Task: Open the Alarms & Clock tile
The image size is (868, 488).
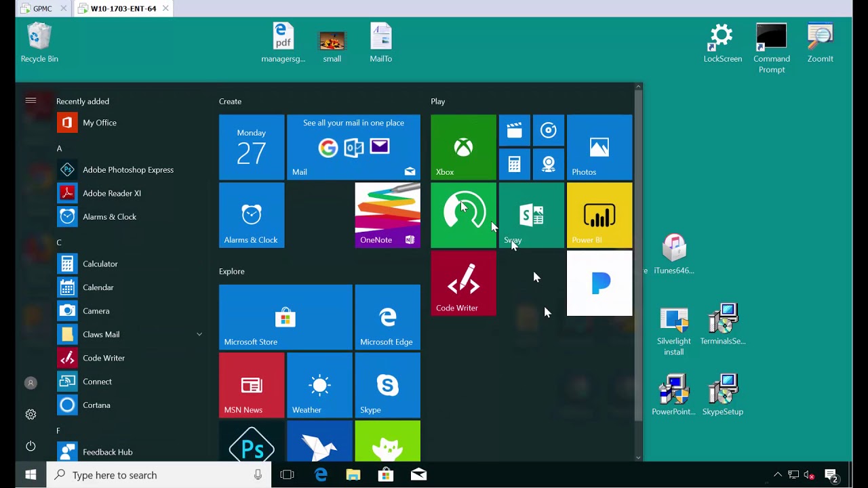Action: 252,215
